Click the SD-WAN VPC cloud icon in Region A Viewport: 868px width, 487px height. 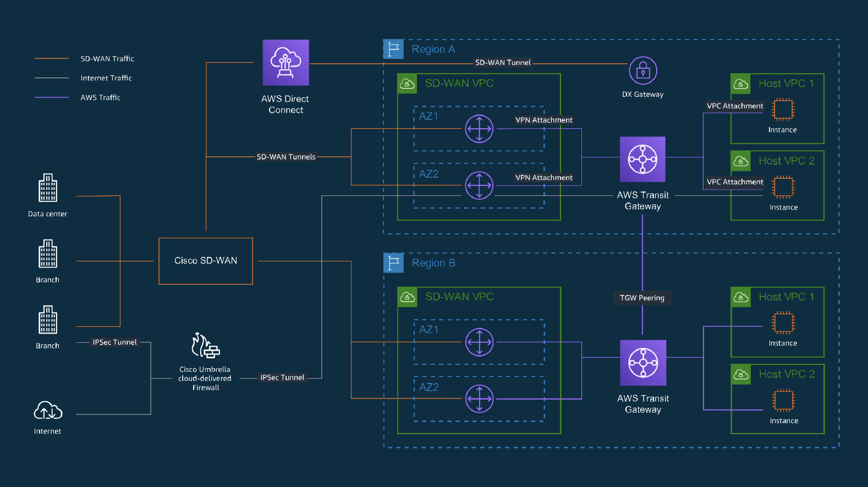pyautogui.click(x=407, y=84)
